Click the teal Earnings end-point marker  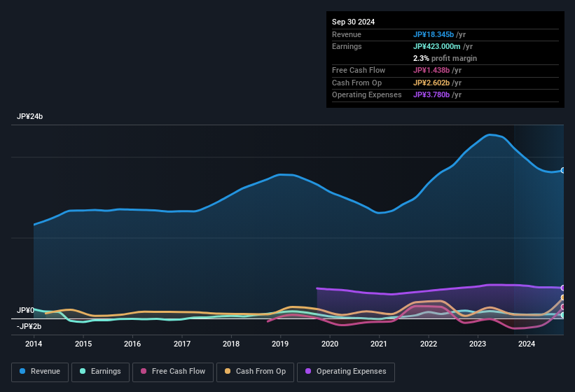pos(563,315)
